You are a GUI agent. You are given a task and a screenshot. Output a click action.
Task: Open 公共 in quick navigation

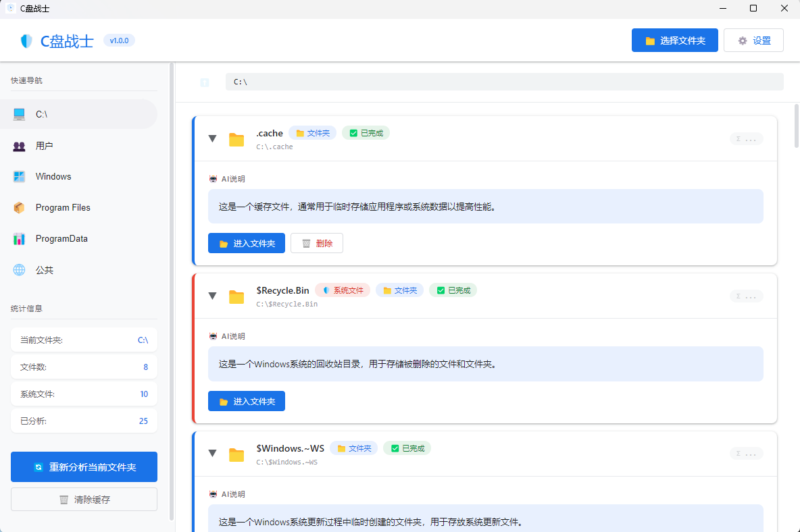point(78,270)
